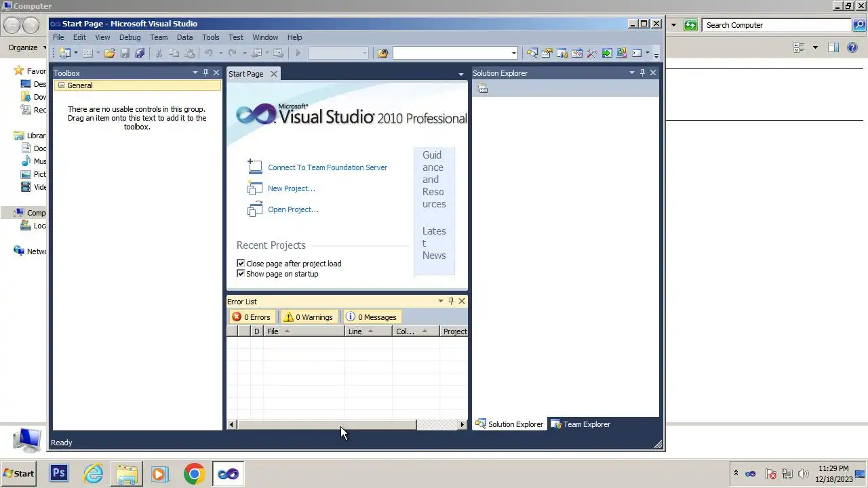Click the Navigate Backward toolbar icon
The width and height of the screenshot is (868, 488).
click(x=256, y=53)
